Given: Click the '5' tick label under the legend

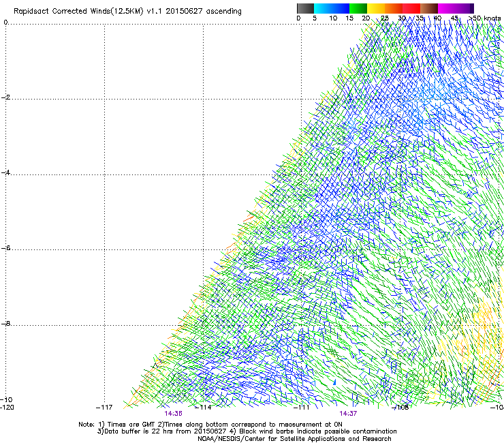Looking at the screenshot, I should tap(315, 18).
